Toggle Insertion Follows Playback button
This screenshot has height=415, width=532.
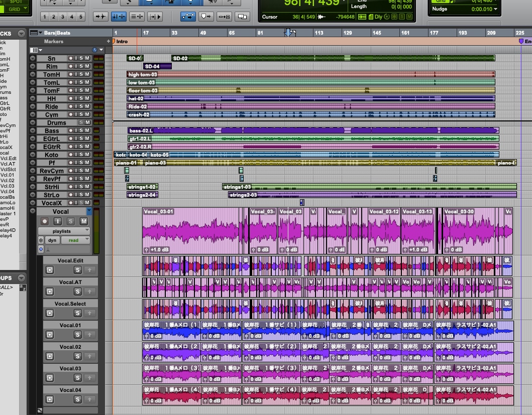(155, 16)
